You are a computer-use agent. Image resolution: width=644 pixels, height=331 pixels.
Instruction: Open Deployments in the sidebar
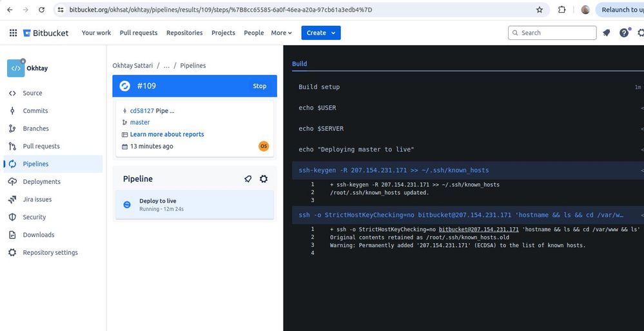pyautogui.click(x=41, y=181)
